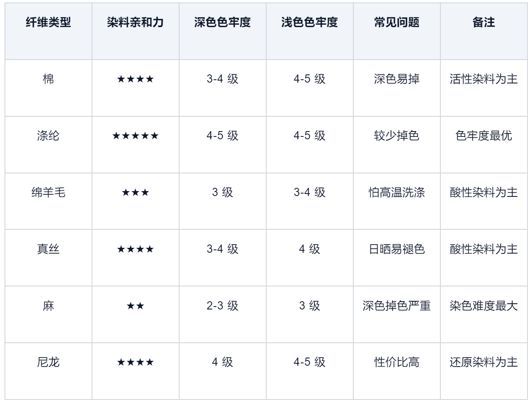Select the "真丝" row label

click(48, 249)
